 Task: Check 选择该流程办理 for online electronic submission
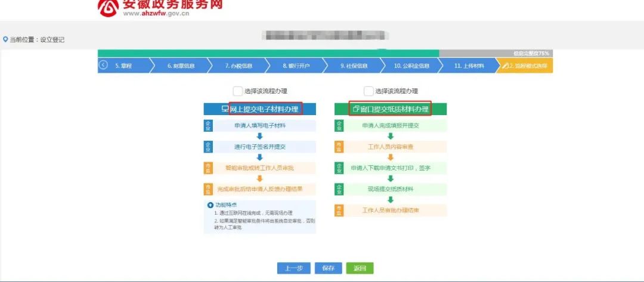click(x=237, y=91)
